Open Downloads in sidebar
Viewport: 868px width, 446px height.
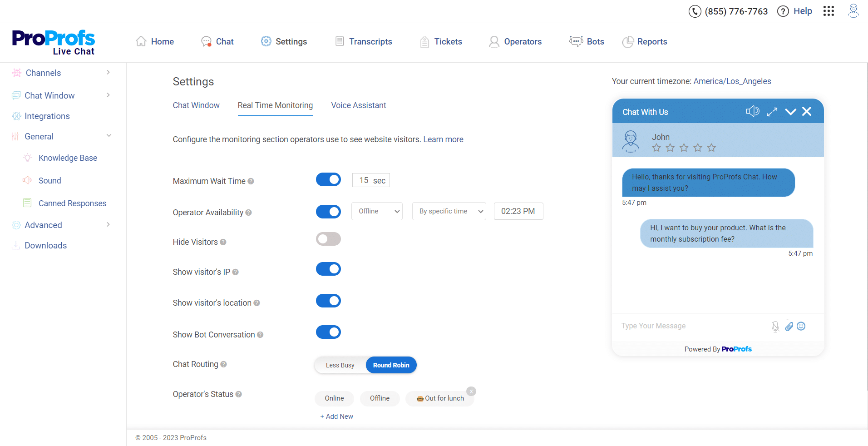45,246
